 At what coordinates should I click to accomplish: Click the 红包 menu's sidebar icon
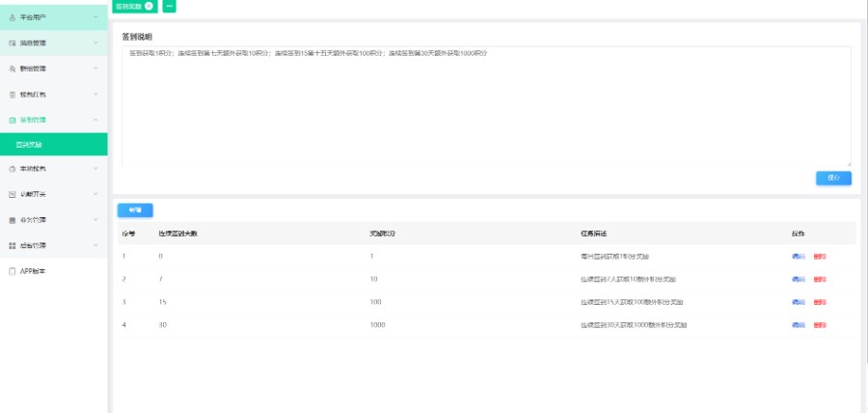coord(13,95)
